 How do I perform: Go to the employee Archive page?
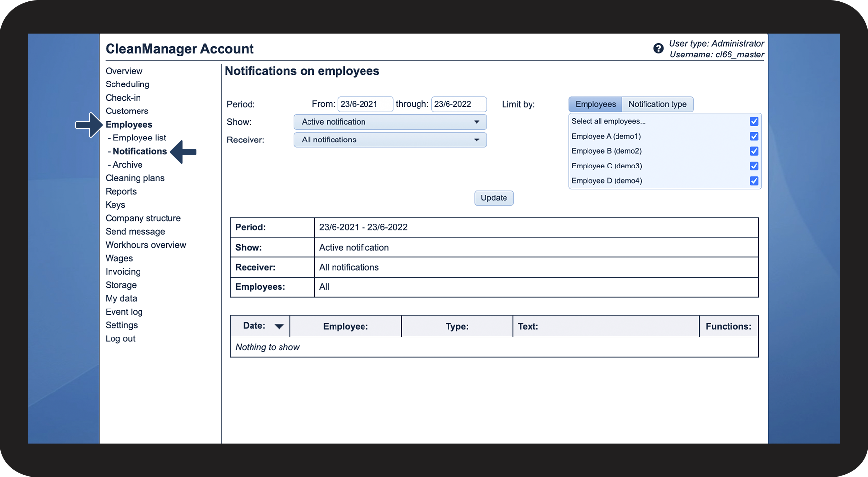coord(127,165)
